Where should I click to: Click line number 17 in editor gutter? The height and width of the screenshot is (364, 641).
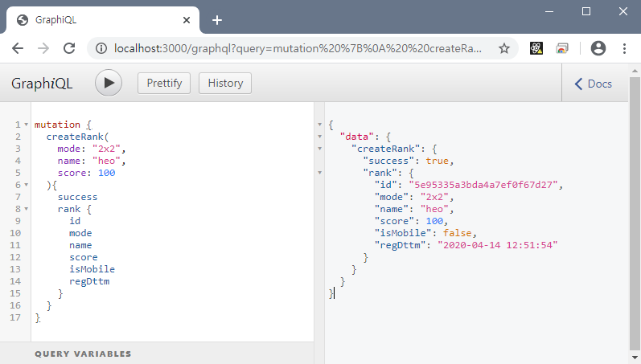tap(15, 317)
